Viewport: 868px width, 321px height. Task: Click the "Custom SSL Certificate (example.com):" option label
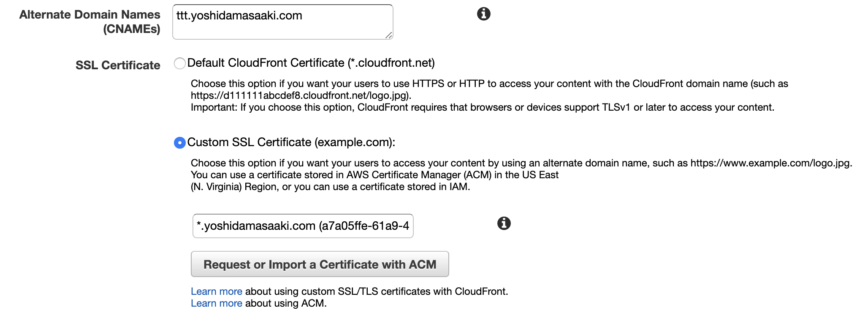coord(291,142)
